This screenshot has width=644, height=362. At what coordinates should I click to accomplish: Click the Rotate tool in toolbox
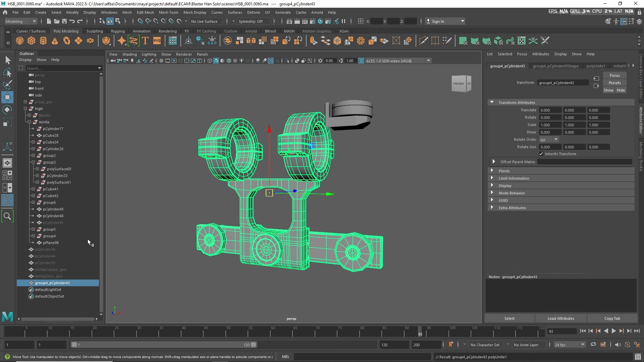click(7, 110)
